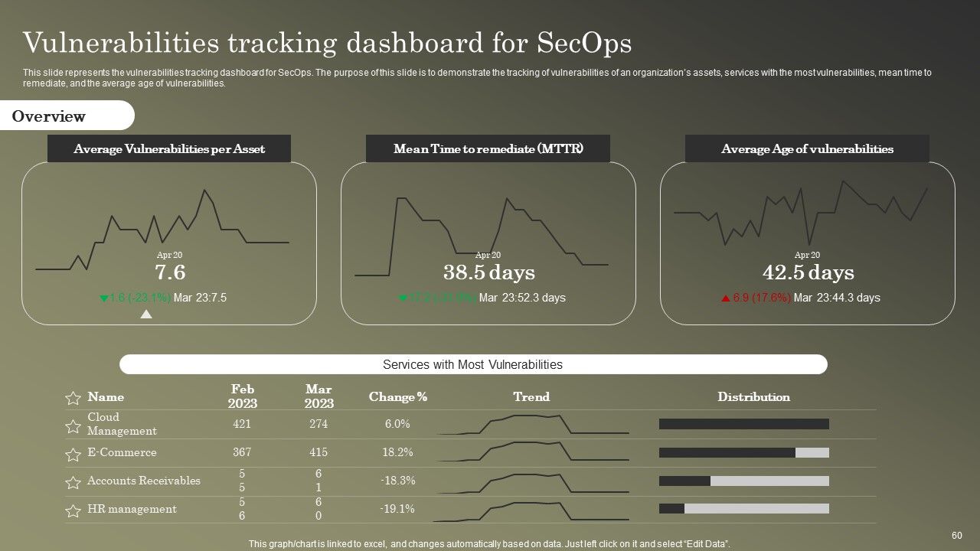
Task: Click the white triangle pointer below first card
Action: [146, 314]
